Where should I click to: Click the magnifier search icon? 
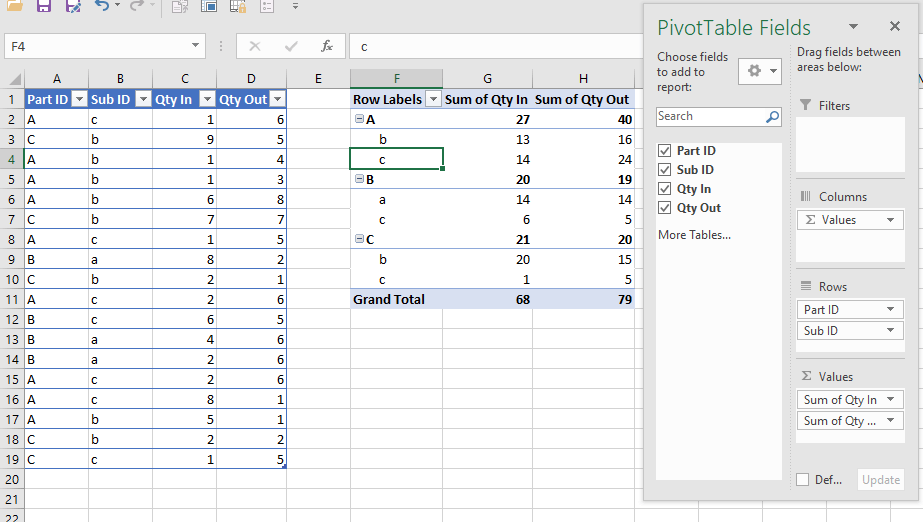click(772, 117)
